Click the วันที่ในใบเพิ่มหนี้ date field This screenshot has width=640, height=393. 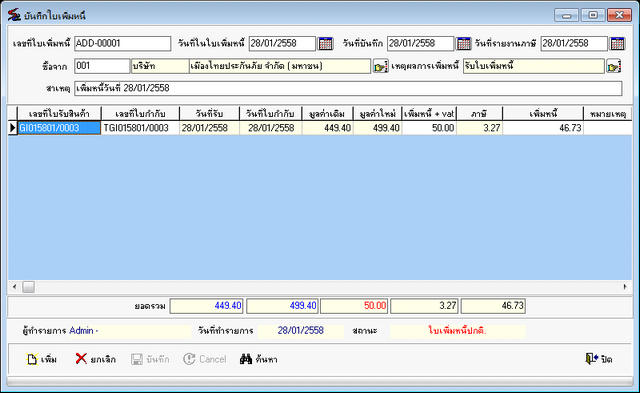pyautogui.click(x=282, y=43)
